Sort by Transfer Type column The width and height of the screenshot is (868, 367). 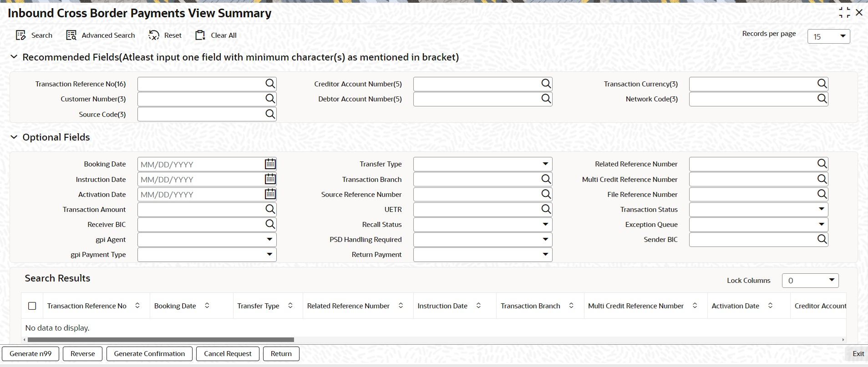(290, 306)
